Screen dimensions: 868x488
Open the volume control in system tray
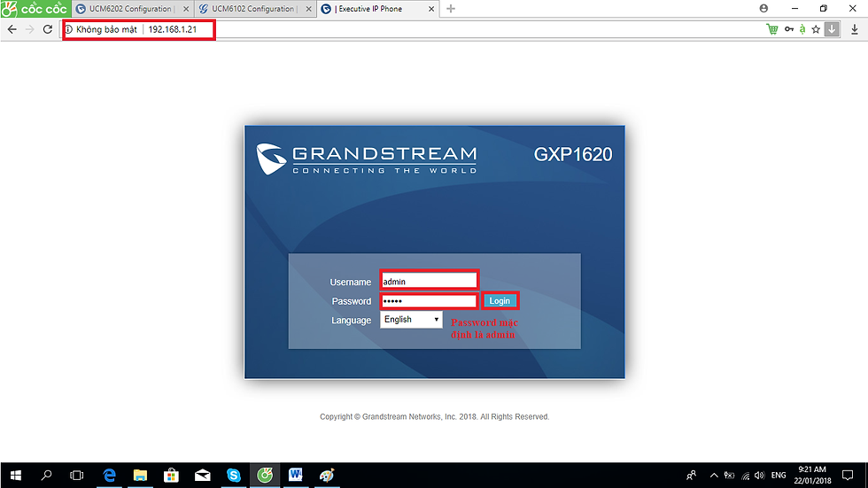(x=760, y=476)
